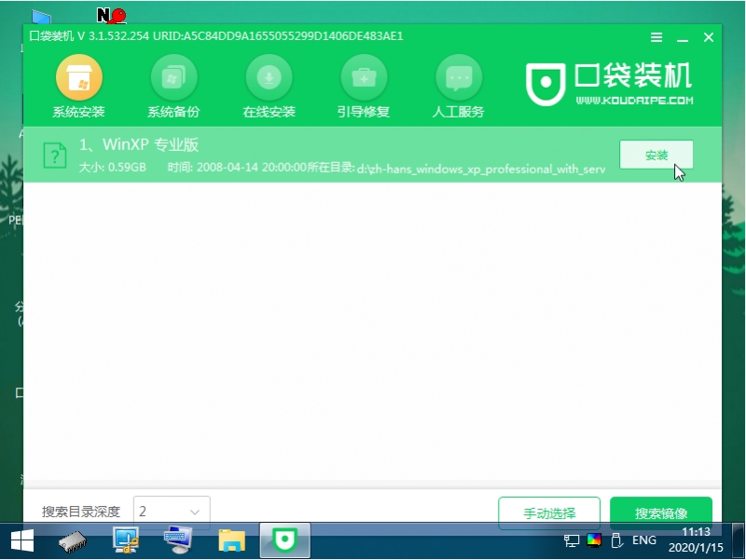Image resolution: width=746 pixels, height=560 pixels.
Task: Open safely remove USB device menu
Action: tap(616, 540)
